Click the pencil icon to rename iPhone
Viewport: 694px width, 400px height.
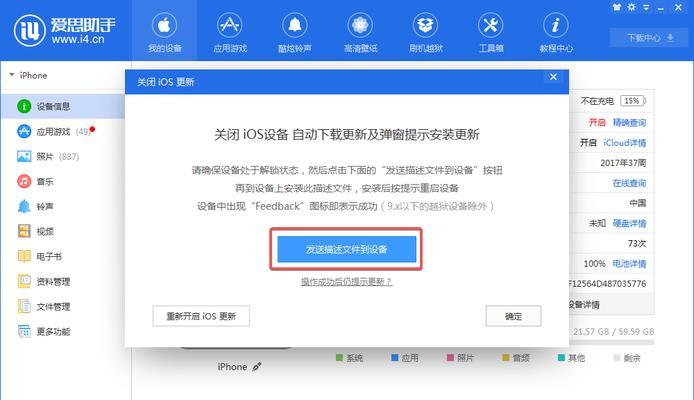(x=257, y=367)
